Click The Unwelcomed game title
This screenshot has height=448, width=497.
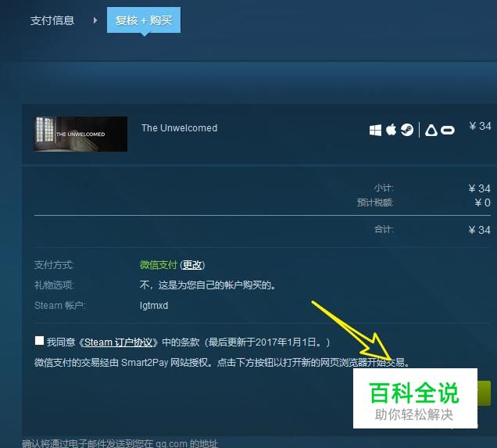coord(180,128)
